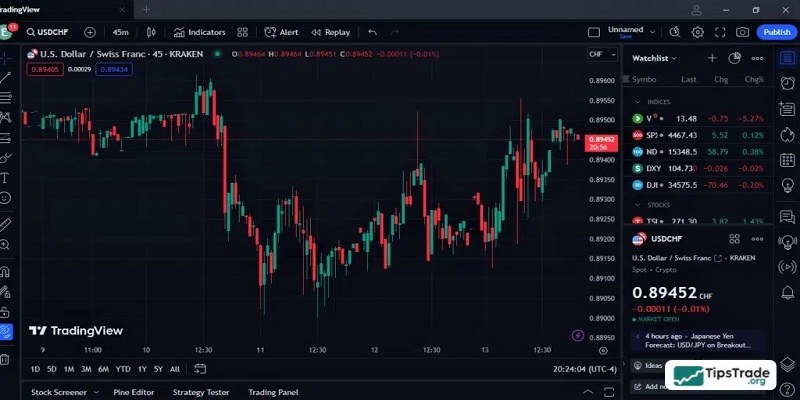Add symbol to the Watchlist
Viewport: 800px width, 400px height.
click(x=712, y=59)
